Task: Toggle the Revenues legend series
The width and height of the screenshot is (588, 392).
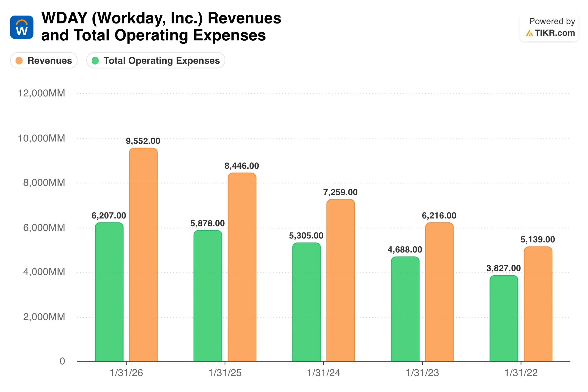Action: click(44, 60)
